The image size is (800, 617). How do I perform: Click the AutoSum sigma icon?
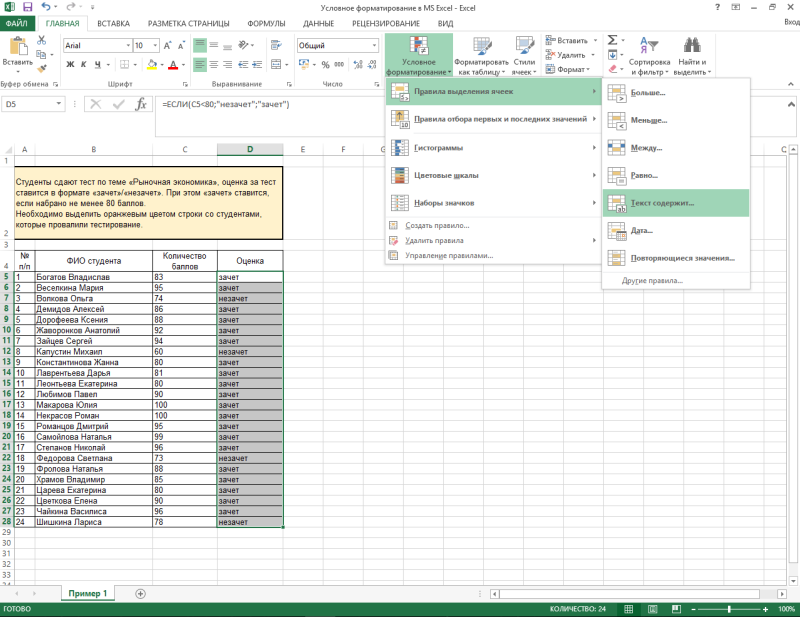tap(612, 40)
